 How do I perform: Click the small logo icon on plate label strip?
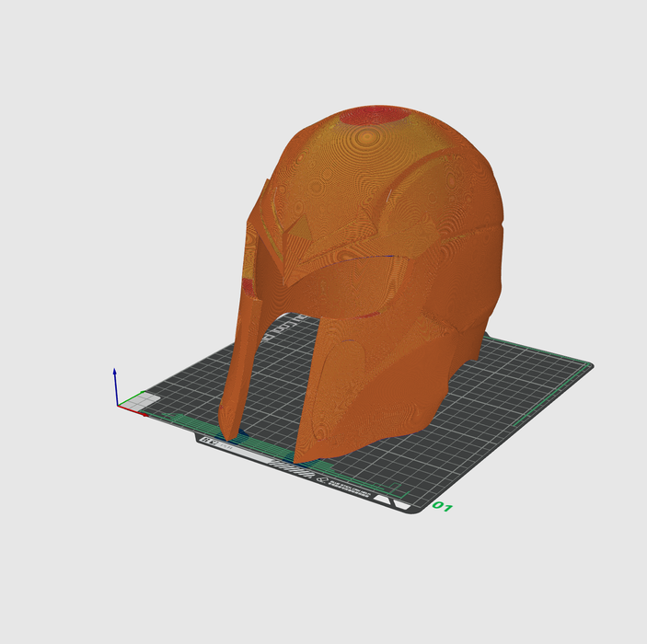coord(323,477)
